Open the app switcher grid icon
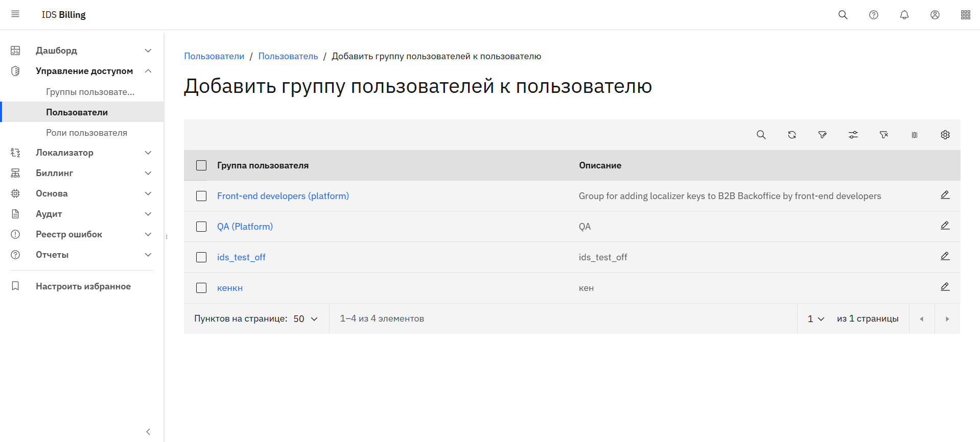 pyautogui.click(x=965, y=15)
